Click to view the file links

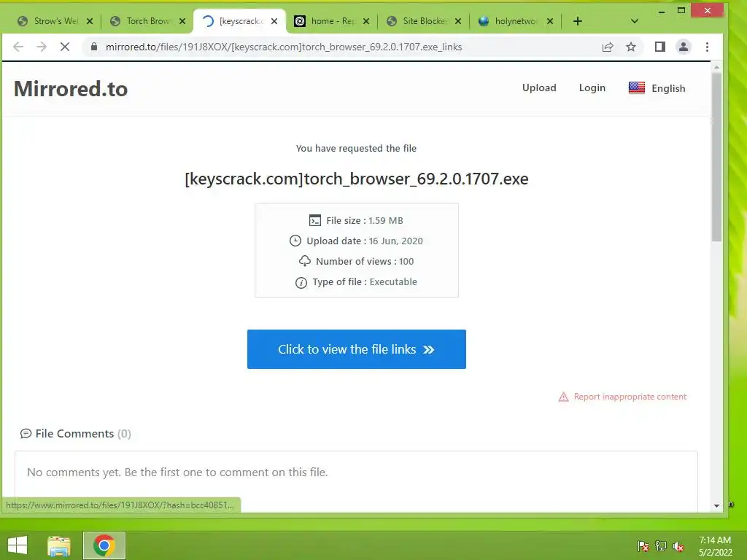coord(356,349)
